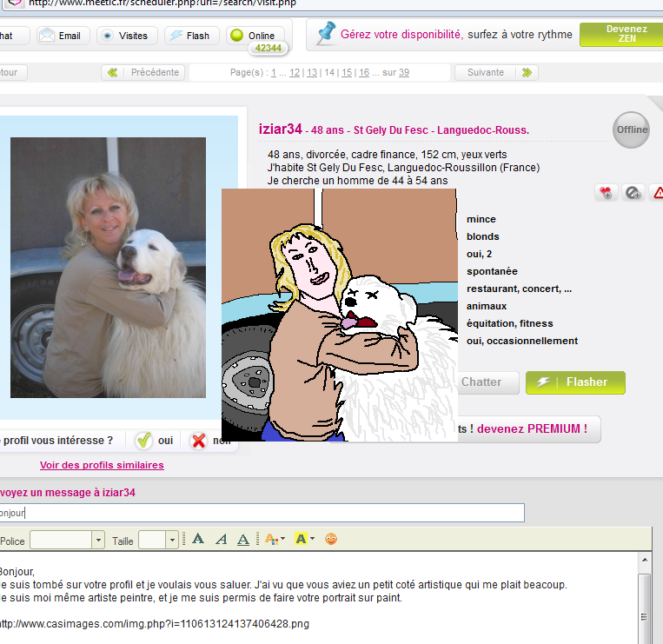Image resolution: width=663 pixels, height=644 pixels.
Task: Go to Suivante next profile
Action: tap(496, 72)
